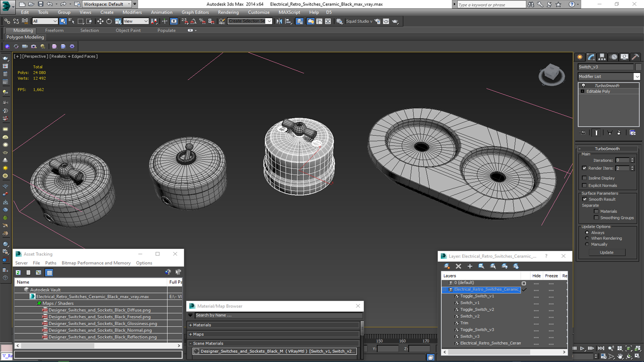Open the Modifier List dropdown

(637, 76)
